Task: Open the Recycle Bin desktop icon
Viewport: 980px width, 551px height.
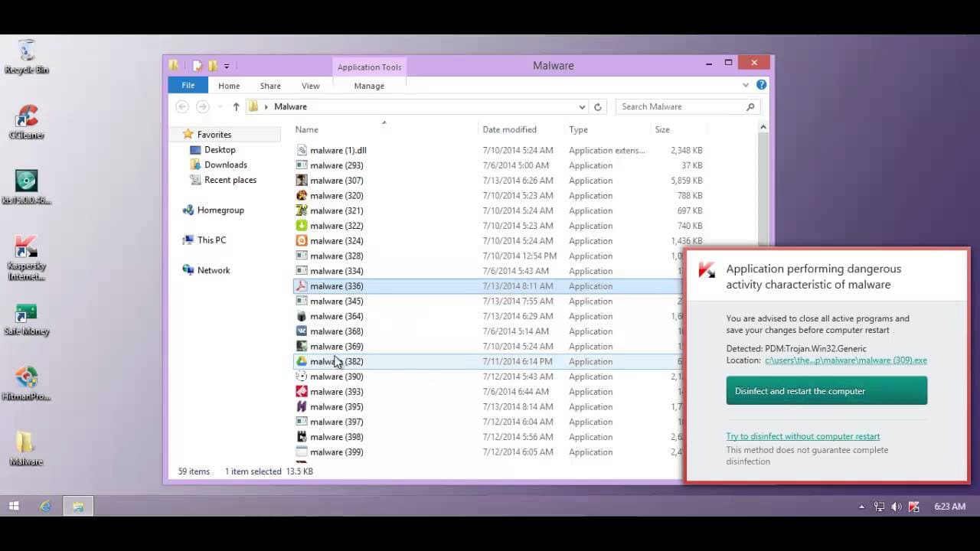Action: pos(27,56)
